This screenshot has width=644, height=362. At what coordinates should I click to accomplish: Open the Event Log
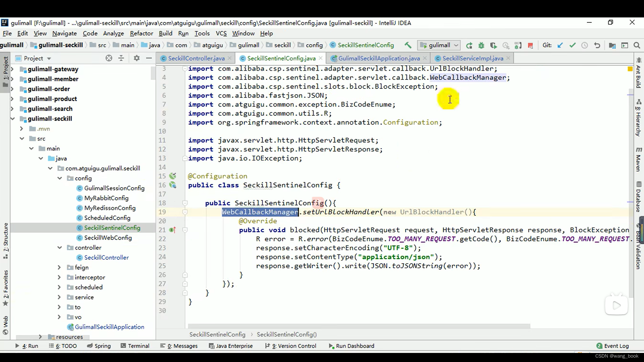pyautogui.click(x=612, y=346)
